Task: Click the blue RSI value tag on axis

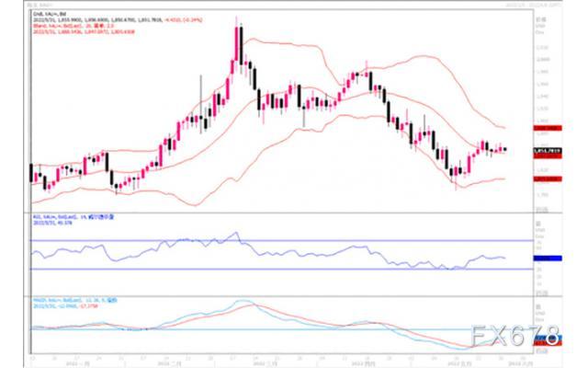Action: coord(548,258)
